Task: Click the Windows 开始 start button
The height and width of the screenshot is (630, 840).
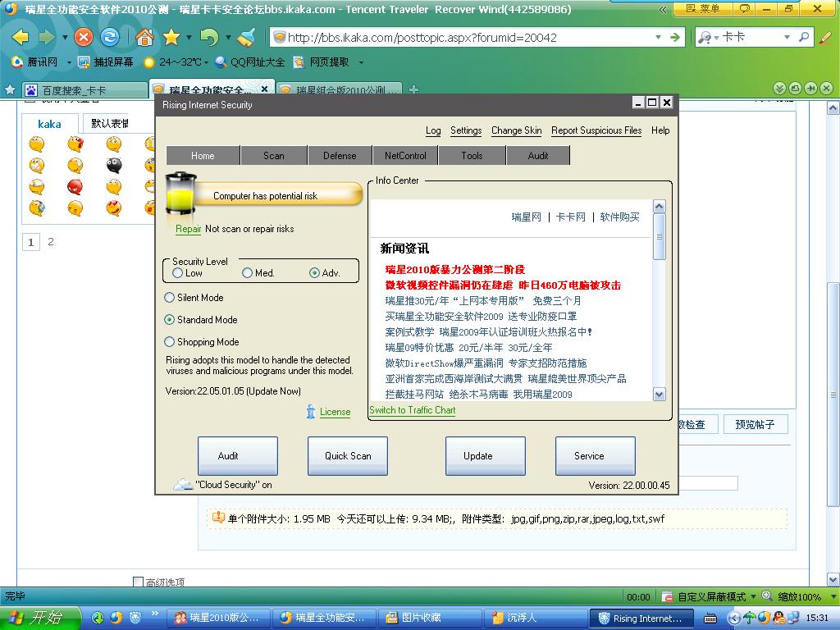Action: click(x=40, y=618)
